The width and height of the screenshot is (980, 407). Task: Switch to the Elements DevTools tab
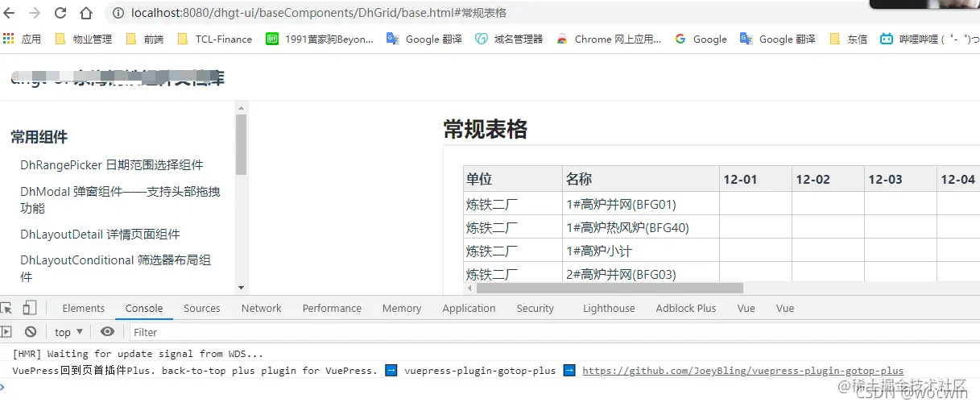(84, 308)
